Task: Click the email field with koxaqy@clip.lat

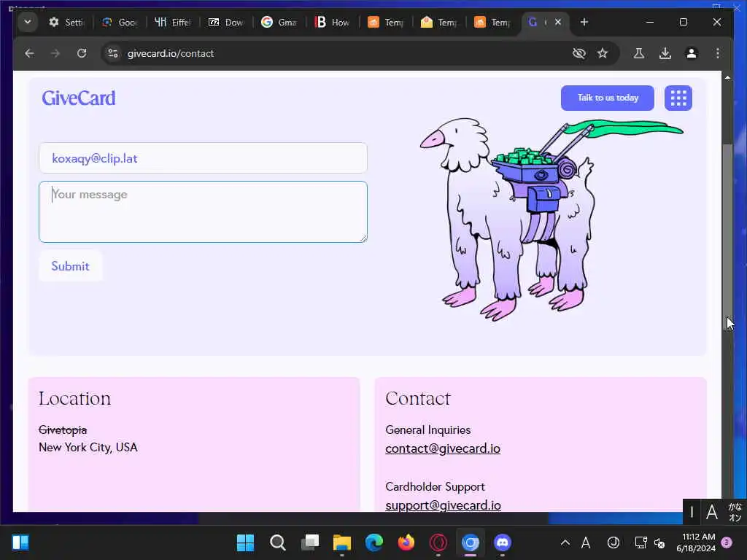Action: tap(203, 158)
